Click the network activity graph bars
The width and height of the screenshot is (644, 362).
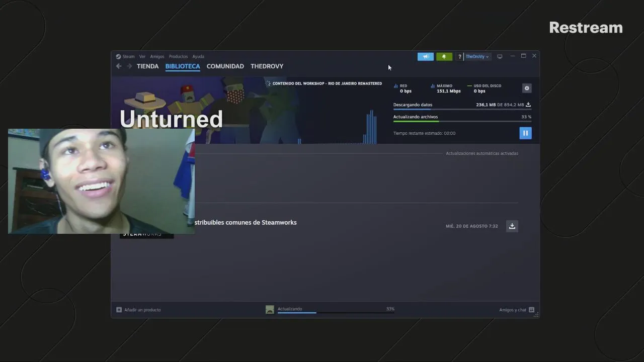point(371,128)
